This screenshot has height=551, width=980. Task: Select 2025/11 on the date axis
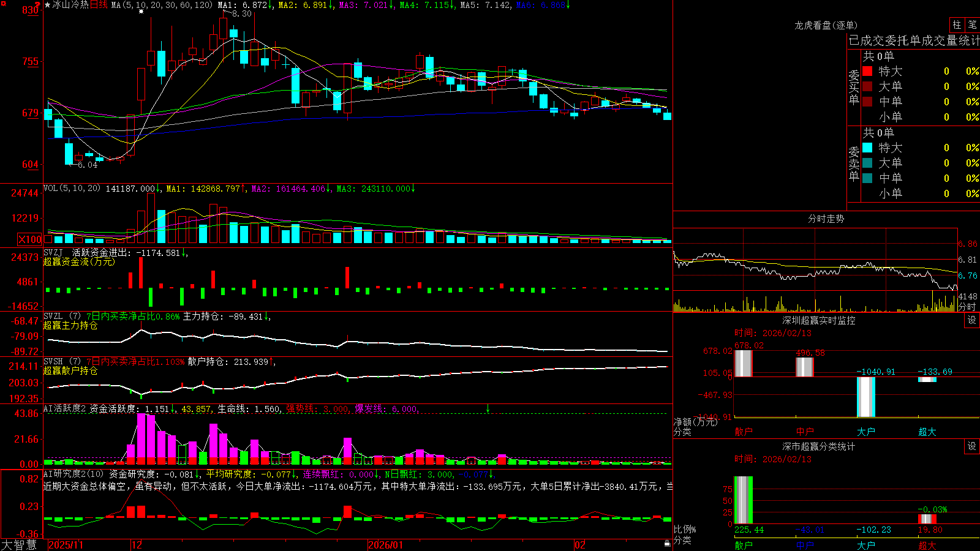click(66, 545)
